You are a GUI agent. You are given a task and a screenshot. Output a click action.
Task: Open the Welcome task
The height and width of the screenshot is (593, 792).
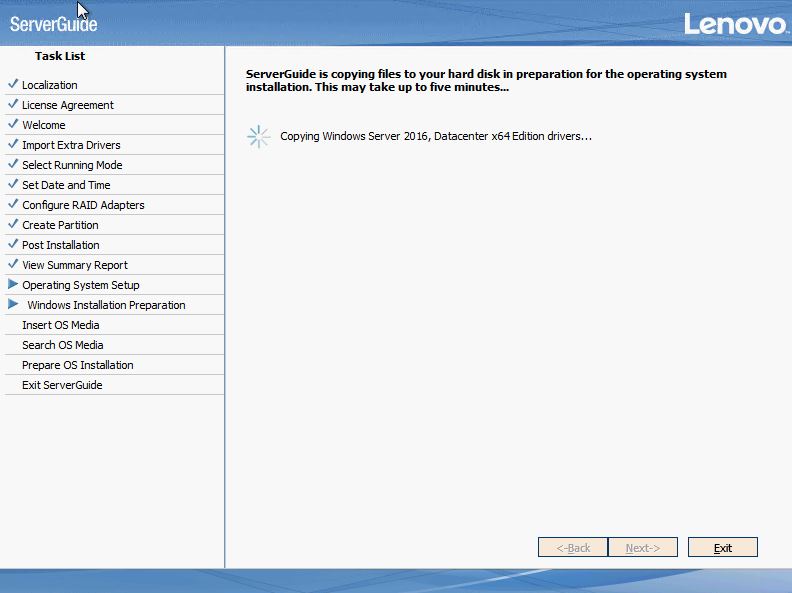click(x=115, y=125)
